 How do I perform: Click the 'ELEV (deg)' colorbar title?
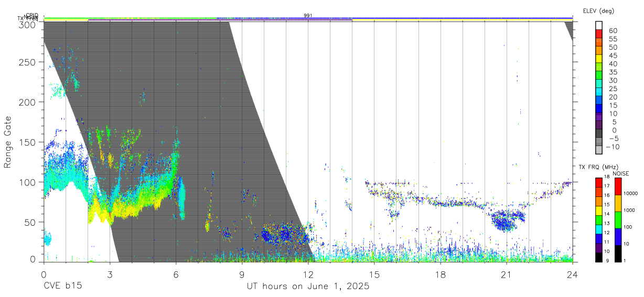pyautogui.click(x=598, y=11)
